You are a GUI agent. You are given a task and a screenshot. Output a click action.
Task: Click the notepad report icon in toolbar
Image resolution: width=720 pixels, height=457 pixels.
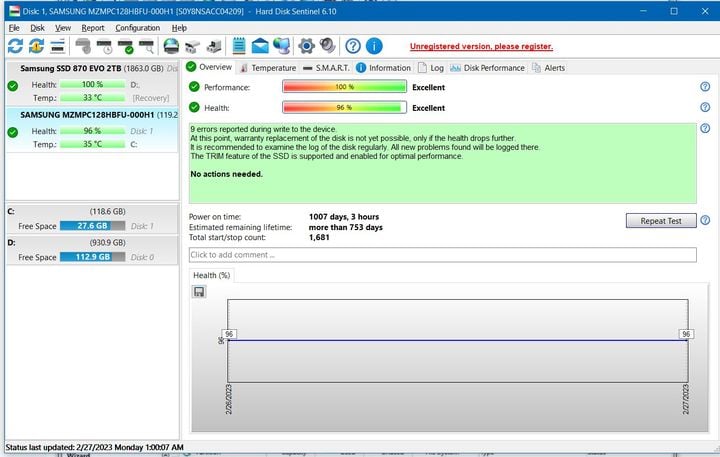point(239,46)
